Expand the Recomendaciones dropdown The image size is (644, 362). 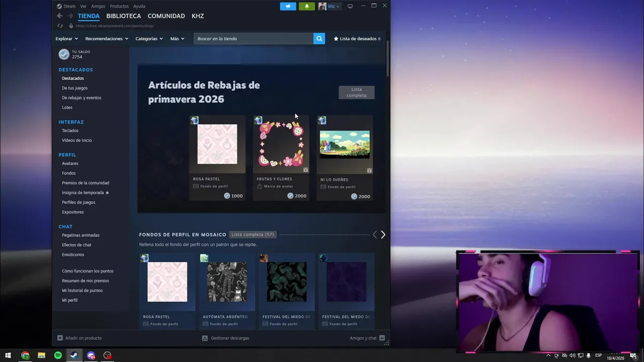click(107, 39)
